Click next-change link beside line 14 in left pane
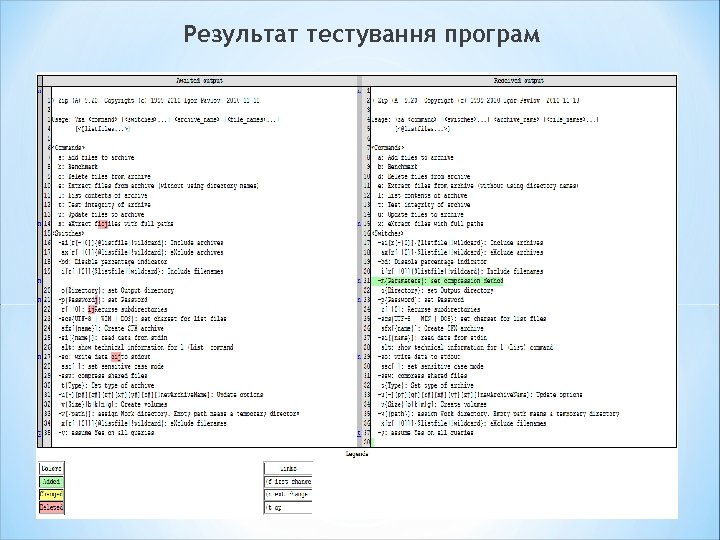Viewport: 720px width, 540px height. coord(39,224)
